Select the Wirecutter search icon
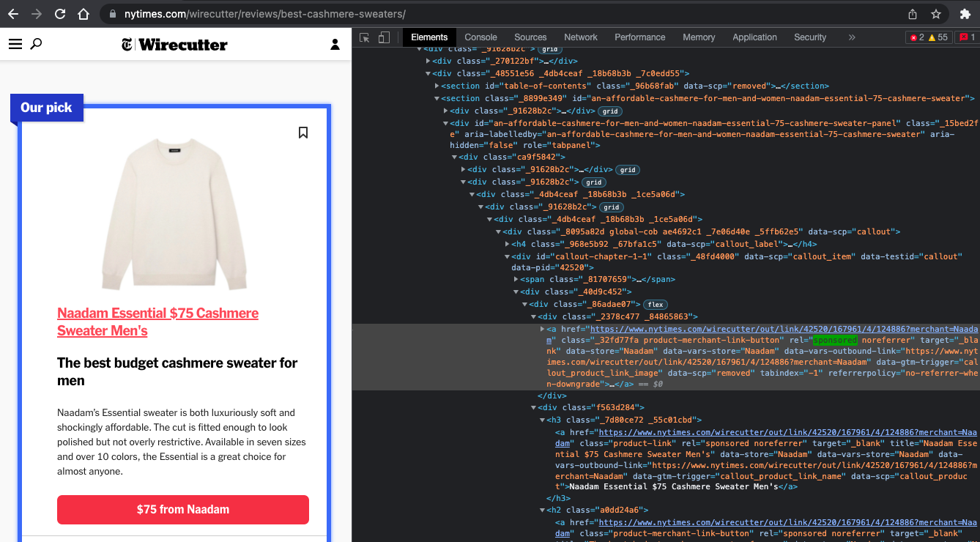980x542 pixels. click(36, 44)
